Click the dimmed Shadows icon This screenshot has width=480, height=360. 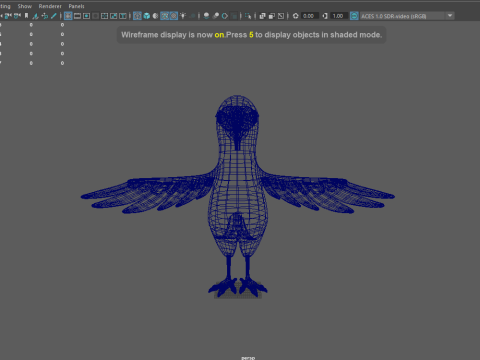pos(192,16)
